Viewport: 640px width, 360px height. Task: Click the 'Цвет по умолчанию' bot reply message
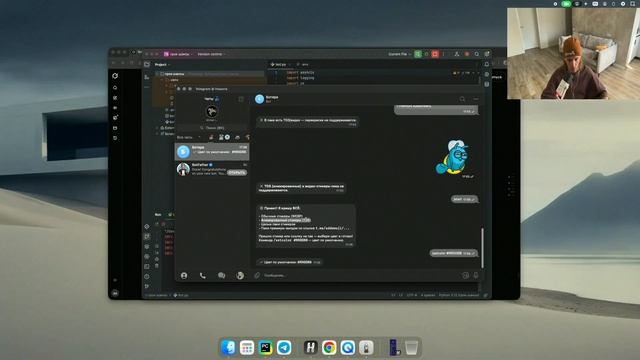(290, 262)
